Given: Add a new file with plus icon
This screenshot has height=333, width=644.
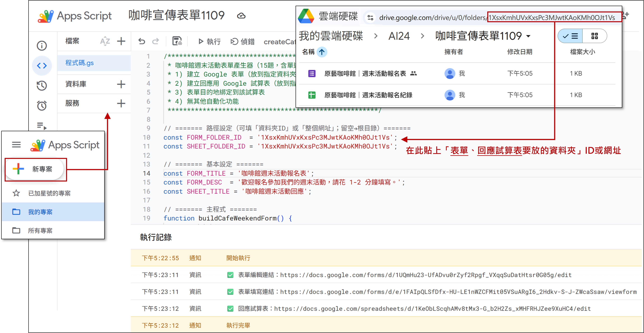Looking at the screenshot, I should [121, 41].
